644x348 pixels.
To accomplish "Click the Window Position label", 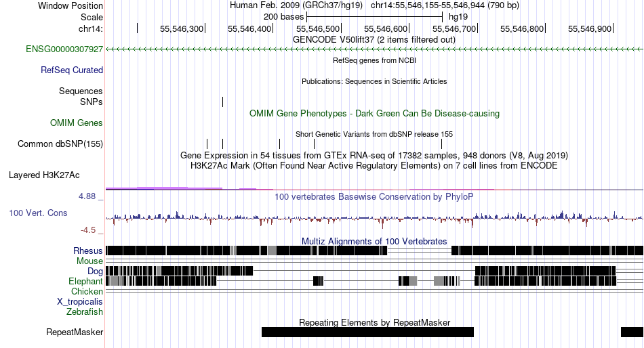I will tap(71, 5).
